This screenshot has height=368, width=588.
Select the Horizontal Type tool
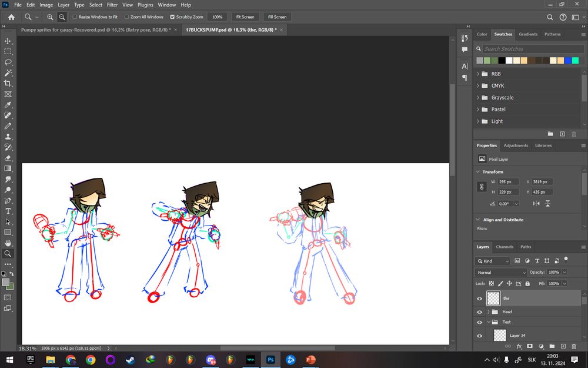8,211
